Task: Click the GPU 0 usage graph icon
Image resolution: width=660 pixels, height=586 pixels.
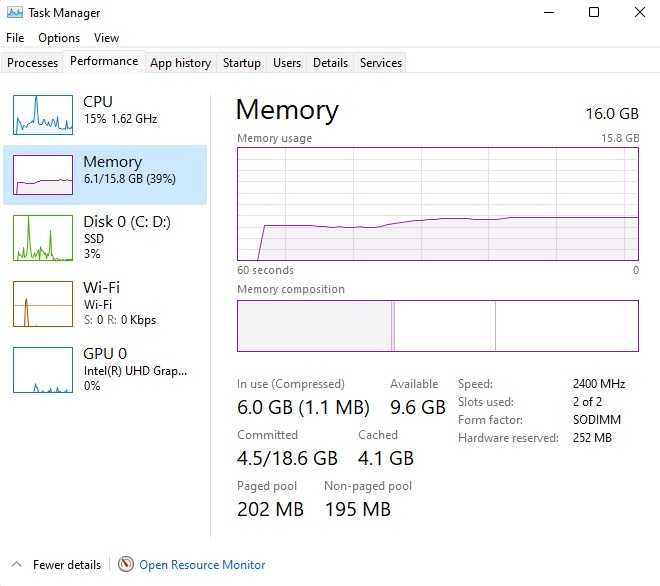Action: tap(43, 369)
